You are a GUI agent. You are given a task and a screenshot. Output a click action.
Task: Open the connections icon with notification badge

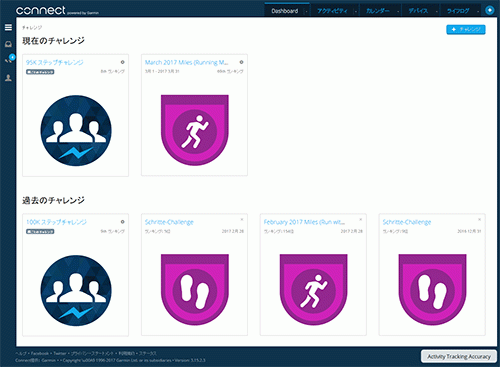(x=9, y=60)
